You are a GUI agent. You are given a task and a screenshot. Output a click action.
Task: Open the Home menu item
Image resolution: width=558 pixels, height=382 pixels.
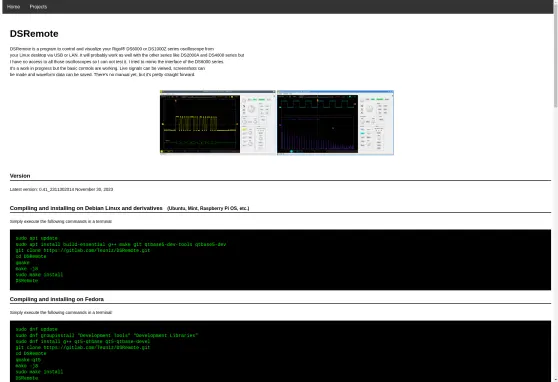click(14, 7)
